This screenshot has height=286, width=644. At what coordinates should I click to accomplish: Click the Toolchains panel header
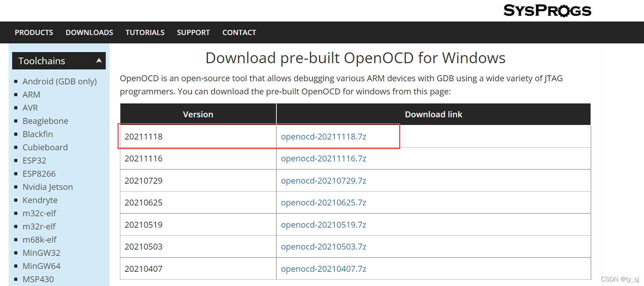[x=59, y=61]
